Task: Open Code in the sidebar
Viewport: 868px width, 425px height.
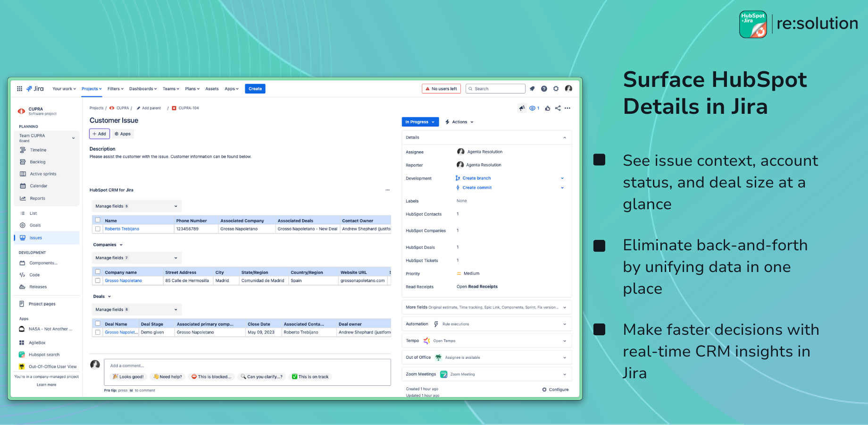Action: (x=34, y=275)
